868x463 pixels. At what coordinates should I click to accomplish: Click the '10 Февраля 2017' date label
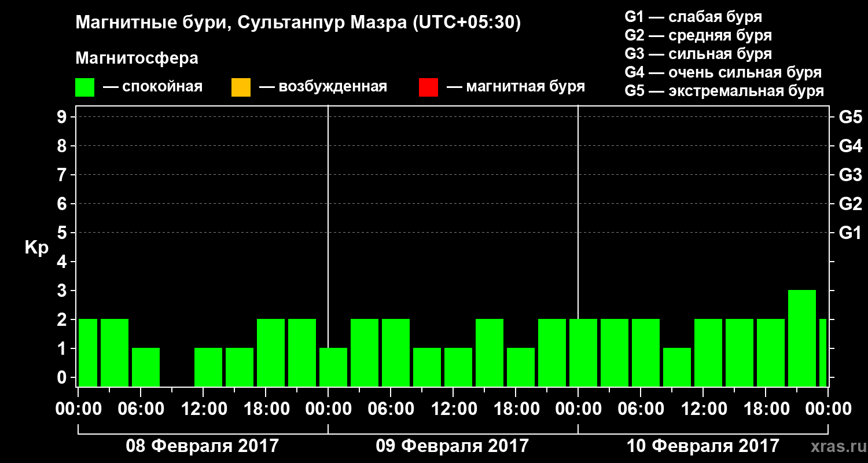pyautogui.click(x=703, y=446)
